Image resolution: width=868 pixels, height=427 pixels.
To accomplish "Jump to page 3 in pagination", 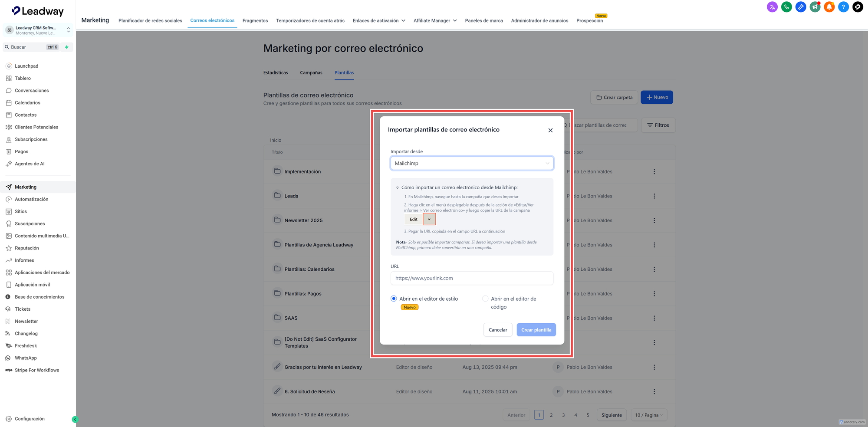I will click(563, 415).
